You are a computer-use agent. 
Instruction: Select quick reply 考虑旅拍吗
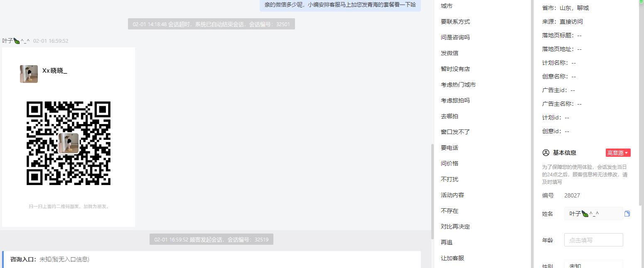coord(455,100)
